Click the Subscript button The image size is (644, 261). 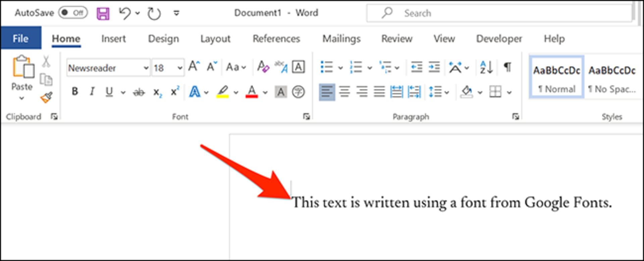point(157,92)
